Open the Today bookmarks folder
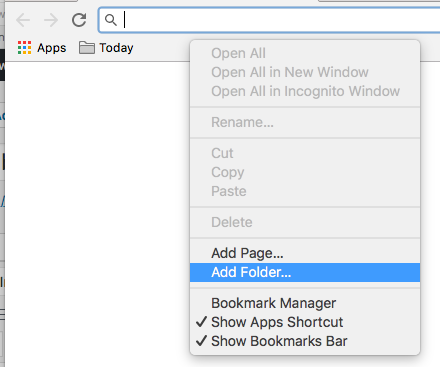This screenshot has height=367, width=440. click(x=106, y=48)
